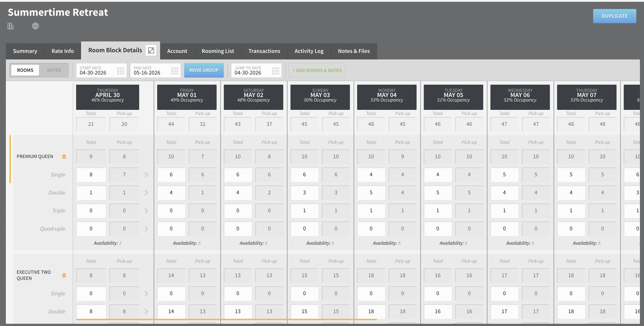Select the Wednesday May 06 date header
The image size is (644, 326).
520,97
